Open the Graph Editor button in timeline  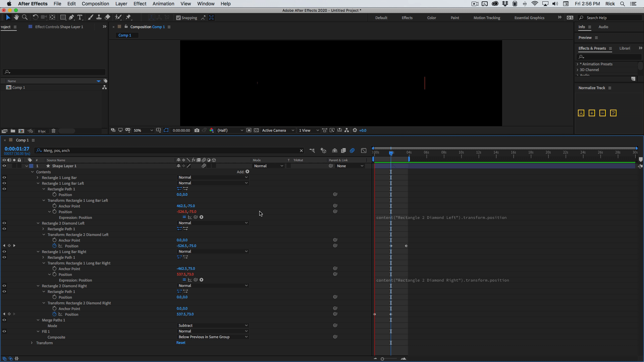coord(364,150)
